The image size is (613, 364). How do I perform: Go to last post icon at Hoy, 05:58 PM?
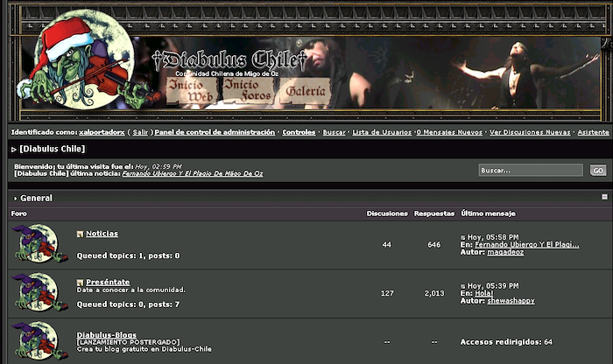(463, 237)
